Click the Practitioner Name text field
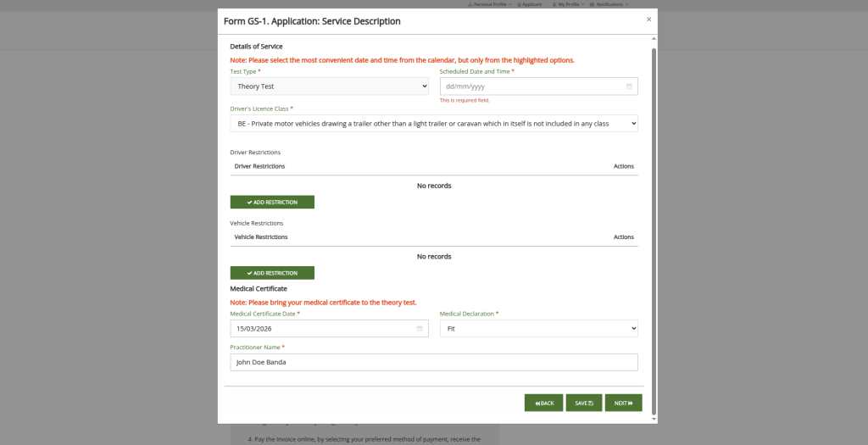868x445 pixels. point(433,362)
